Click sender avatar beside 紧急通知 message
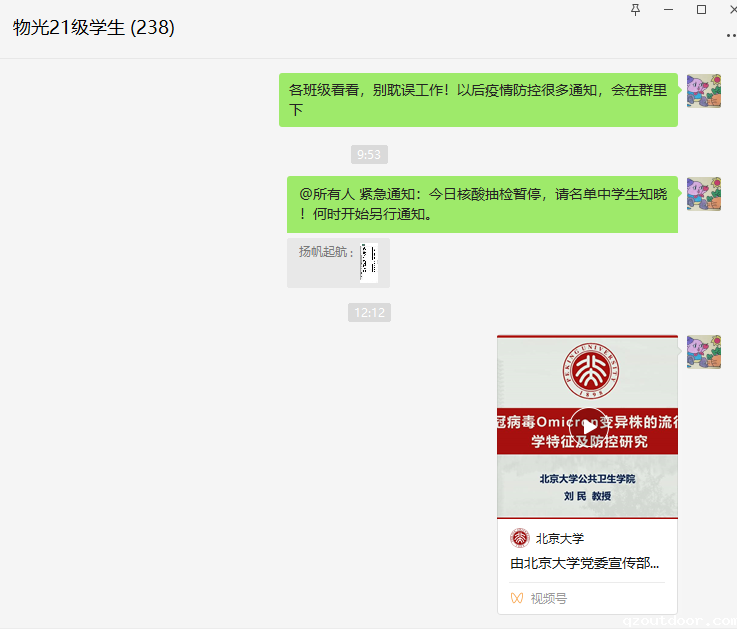The width and height of the screenshot is (737, 637). [704, 194]
